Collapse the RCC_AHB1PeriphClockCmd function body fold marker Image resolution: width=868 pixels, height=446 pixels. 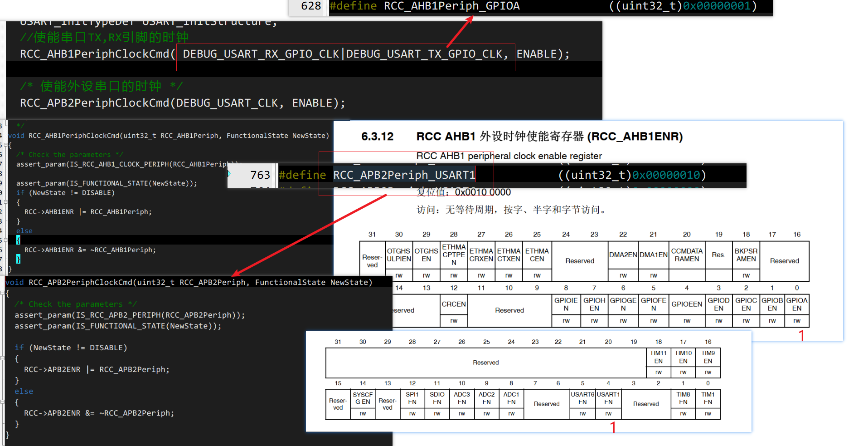pos(5,145)
